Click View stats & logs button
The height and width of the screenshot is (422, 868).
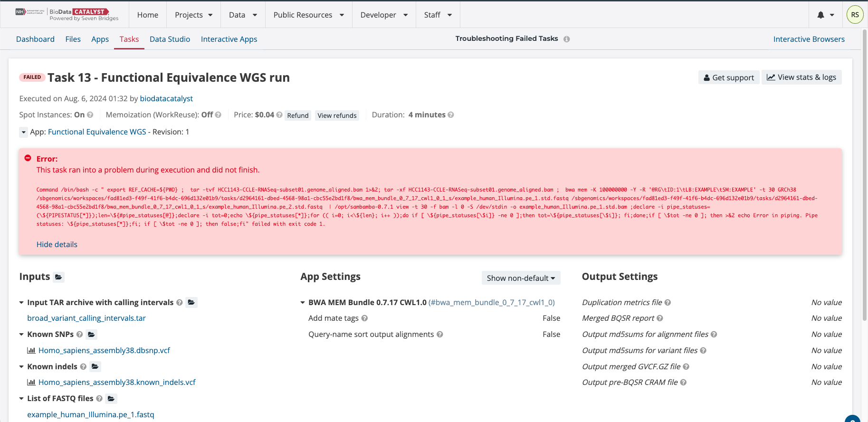click(801, 77)
